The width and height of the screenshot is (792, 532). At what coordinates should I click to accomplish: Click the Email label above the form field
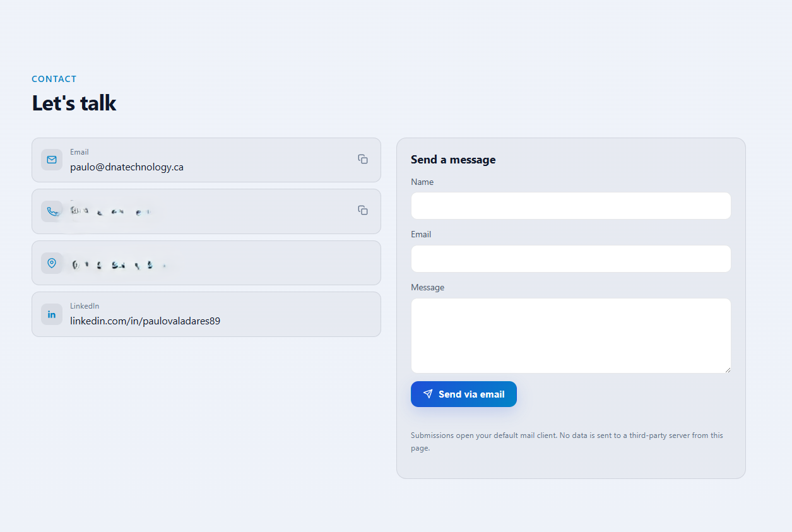(x=421, y=234)
